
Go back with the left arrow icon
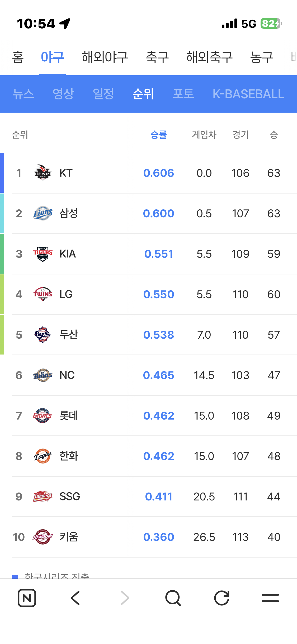point(76,598)
